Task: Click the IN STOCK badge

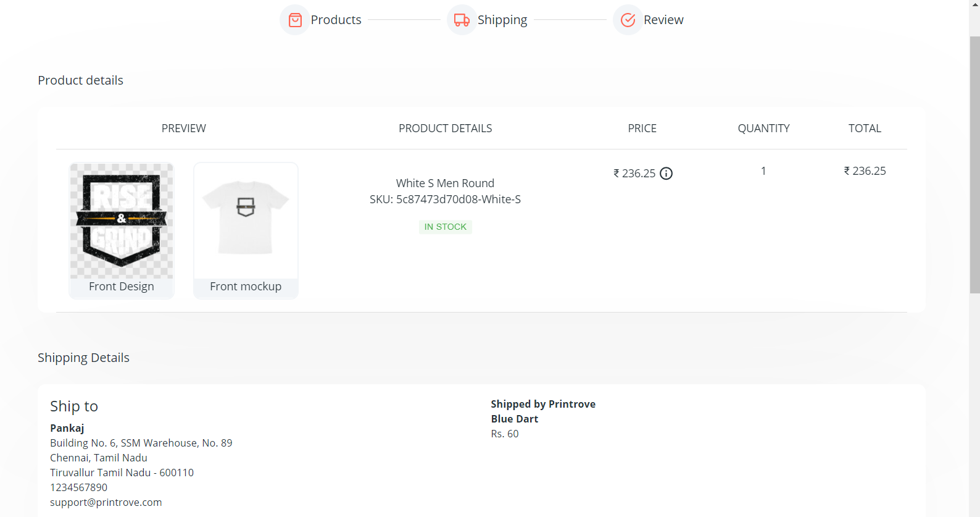Action: 445,227
